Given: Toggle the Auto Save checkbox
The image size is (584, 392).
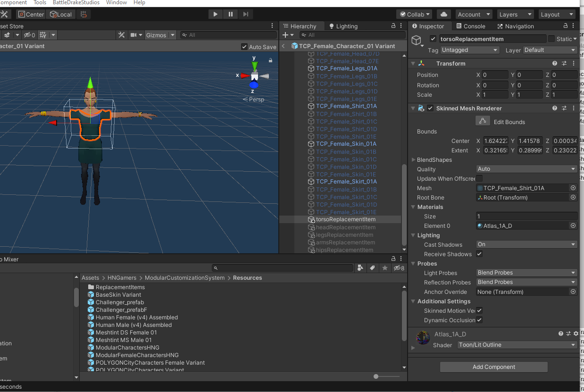Looking at the screenshot, I should 244,47.
